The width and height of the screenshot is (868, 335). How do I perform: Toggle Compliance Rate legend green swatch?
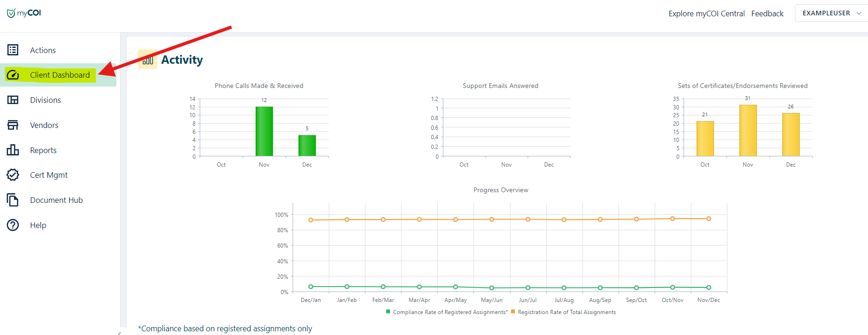388,312
